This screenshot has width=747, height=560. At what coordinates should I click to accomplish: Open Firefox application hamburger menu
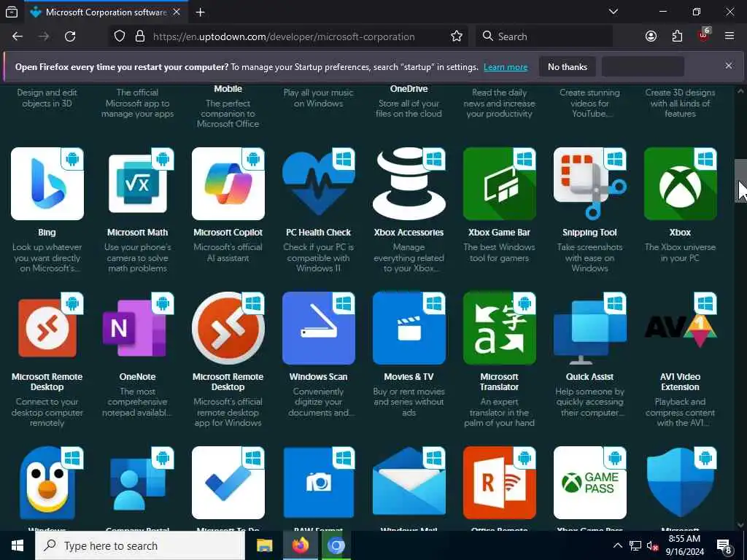(x=729, y=36)
